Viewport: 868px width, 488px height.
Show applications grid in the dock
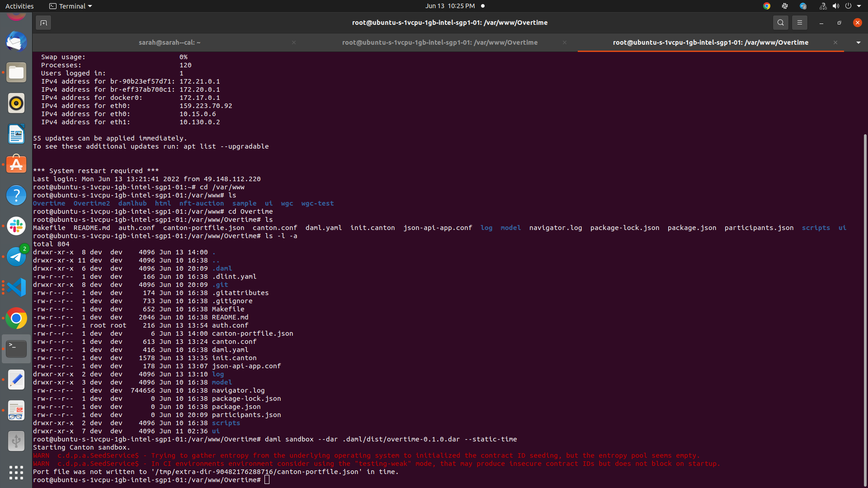click(16, 472)
